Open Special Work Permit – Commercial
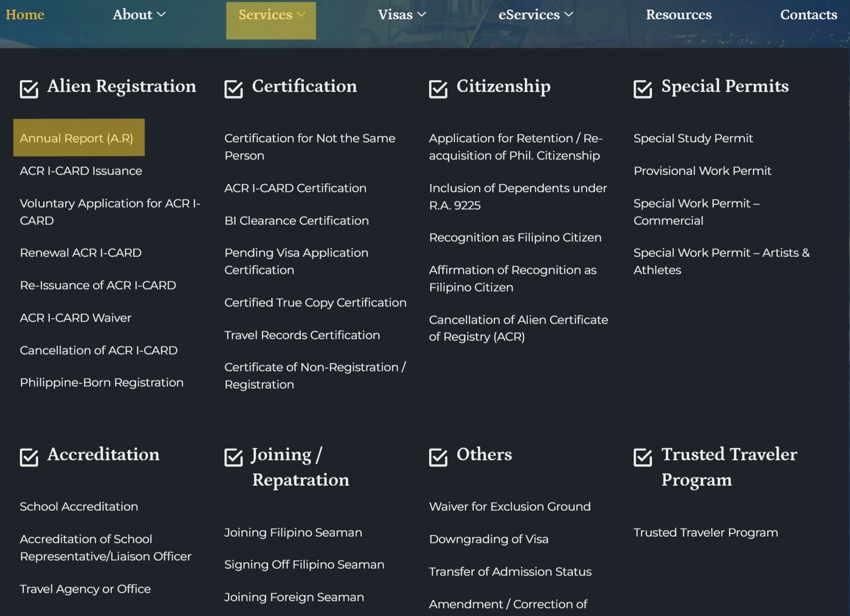This screenshot has height=616, width=850. [697, 212]
